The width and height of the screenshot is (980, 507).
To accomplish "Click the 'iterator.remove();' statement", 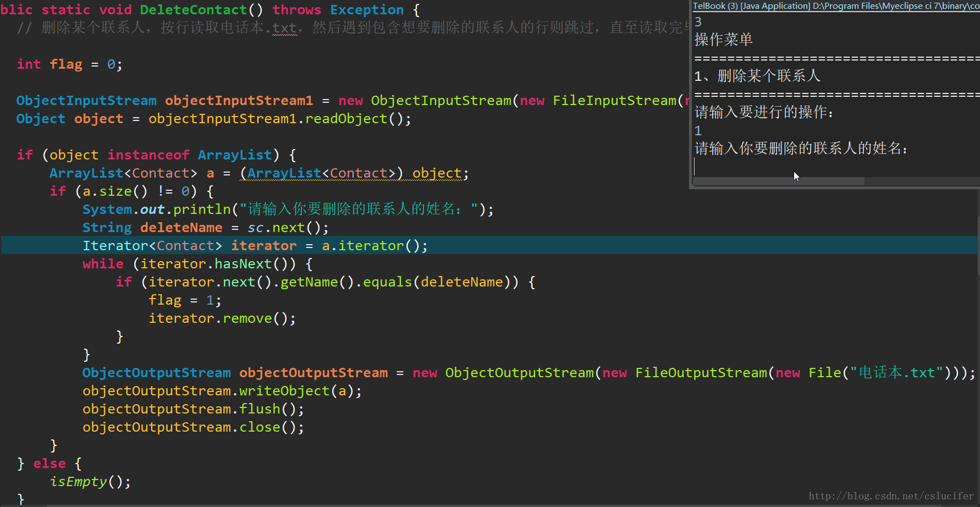I will click(x=222, y=318).
